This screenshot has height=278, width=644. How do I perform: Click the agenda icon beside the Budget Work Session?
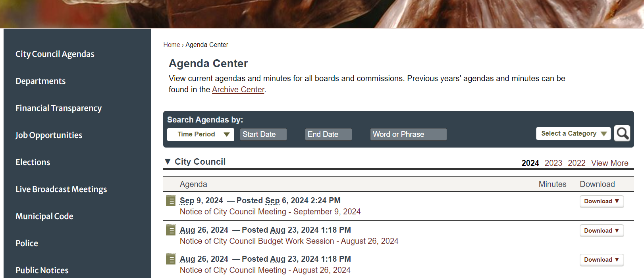[170, 230]
